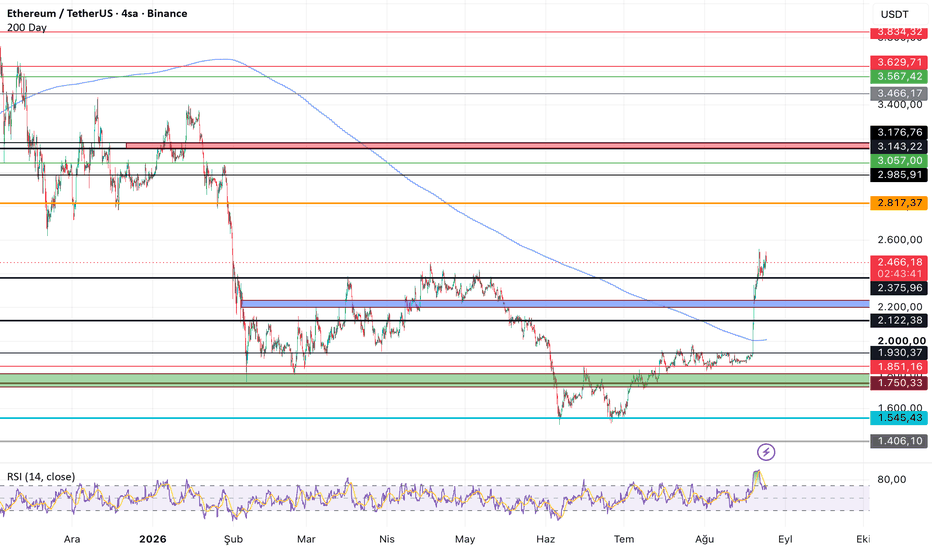Click the Haz month on the time axis
This screenshot has width=932, height=550.
coord(545,539)
